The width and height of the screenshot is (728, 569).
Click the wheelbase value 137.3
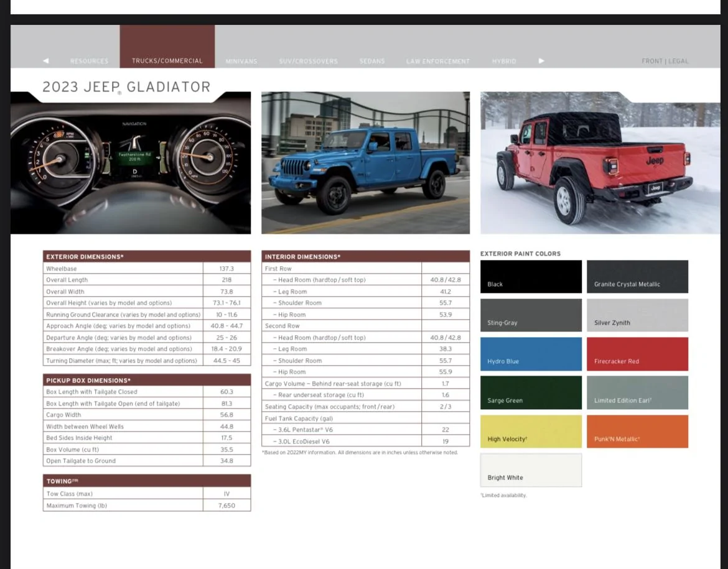point(226,269)
